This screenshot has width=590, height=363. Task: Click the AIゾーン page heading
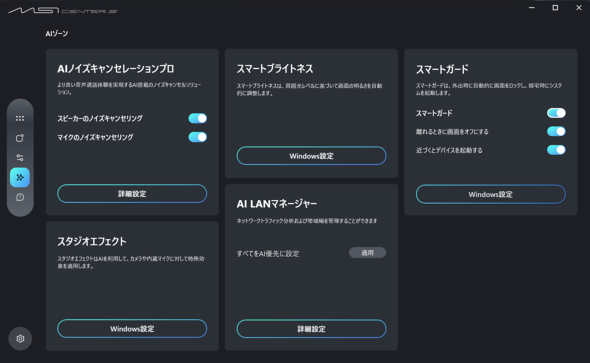tap(57, 33)
